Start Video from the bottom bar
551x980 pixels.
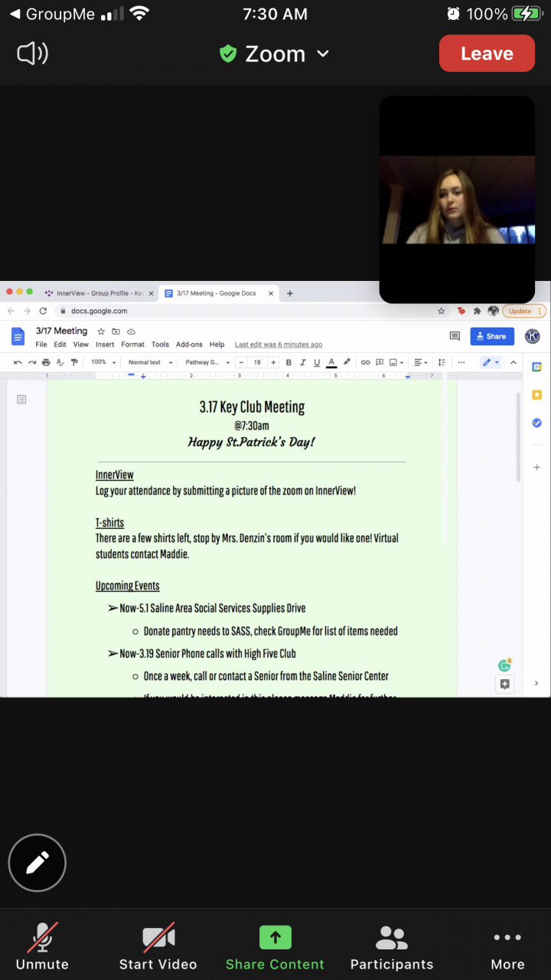coord(158,946)
